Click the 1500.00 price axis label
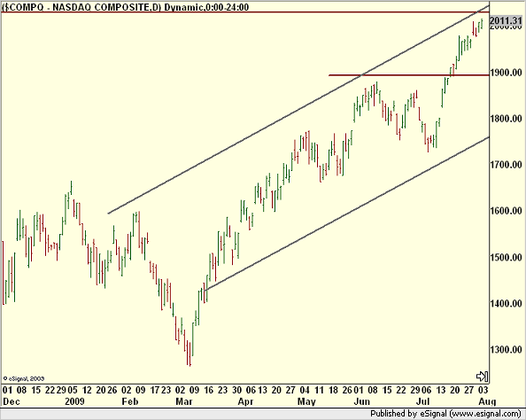Viewport: 526px width, 420px height. [x=506, y=258]
